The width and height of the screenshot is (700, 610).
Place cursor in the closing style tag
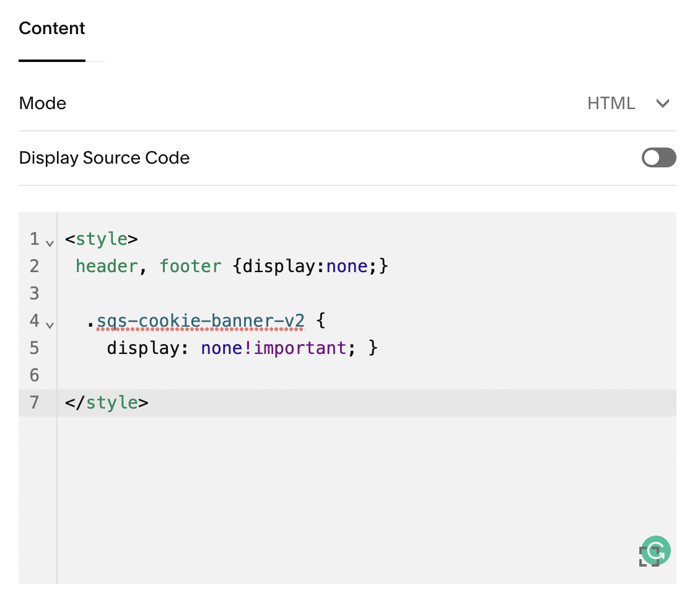point(112,403)
